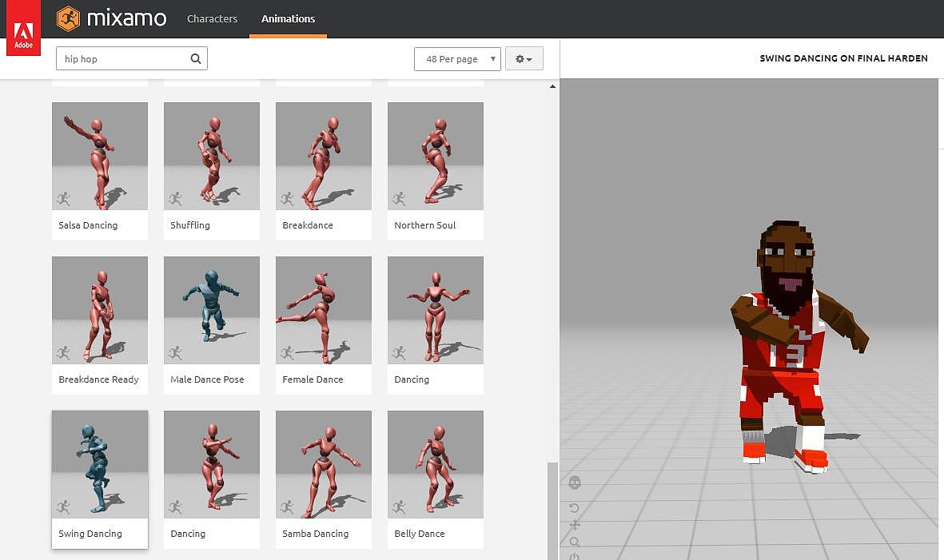944x560 pixels.
Task: Select the Salsa Dancing animation thumbnail
Action: [x=100, y=156]
